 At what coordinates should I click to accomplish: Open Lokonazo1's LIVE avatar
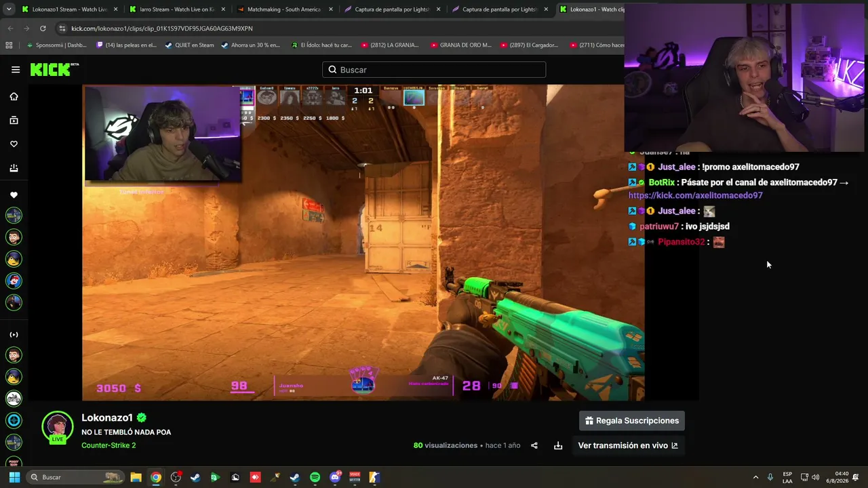coord(57,428)
